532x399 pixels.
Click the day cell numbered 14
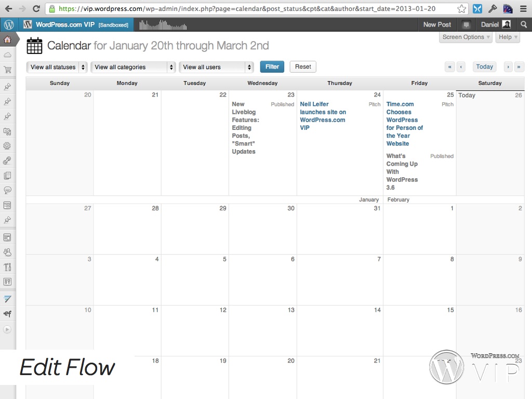pos(340,331)
